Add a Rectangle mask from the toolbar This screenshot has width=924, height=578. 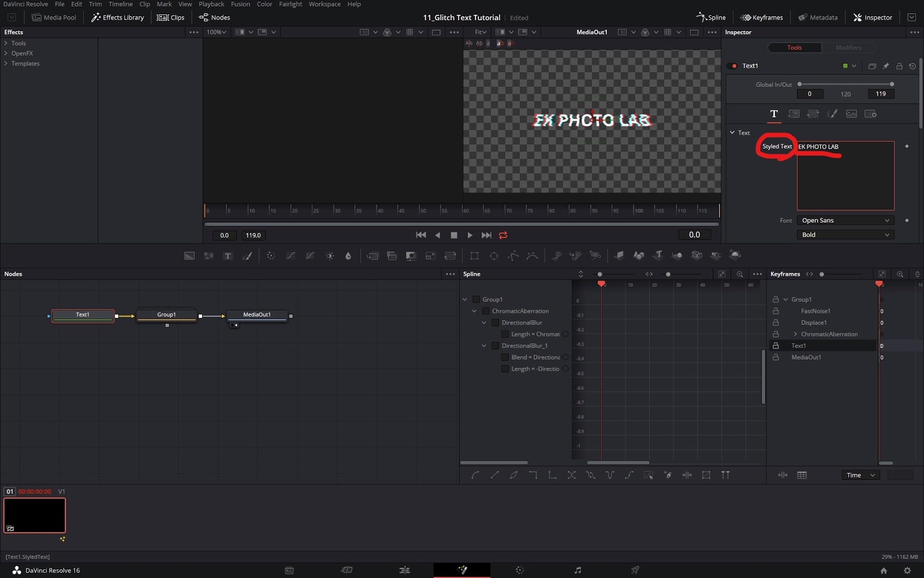(474, 255)
